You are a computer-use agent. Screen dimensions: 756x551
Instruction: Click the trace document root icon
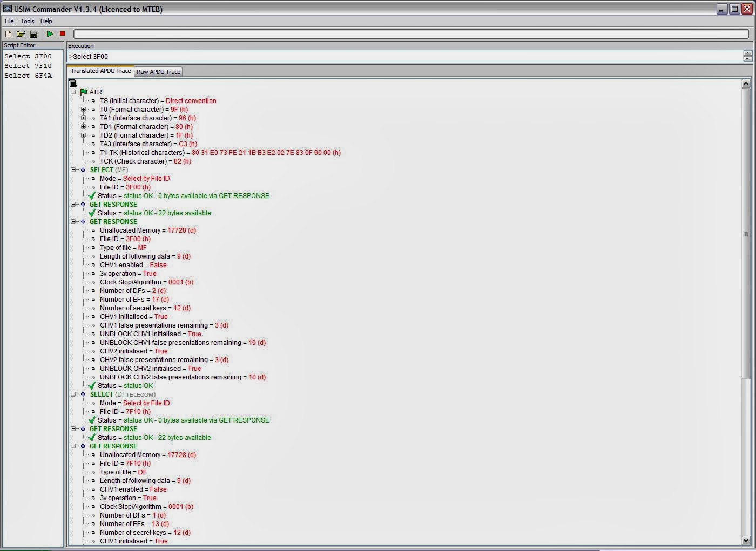pyautogui.click(x=73, y=83)
